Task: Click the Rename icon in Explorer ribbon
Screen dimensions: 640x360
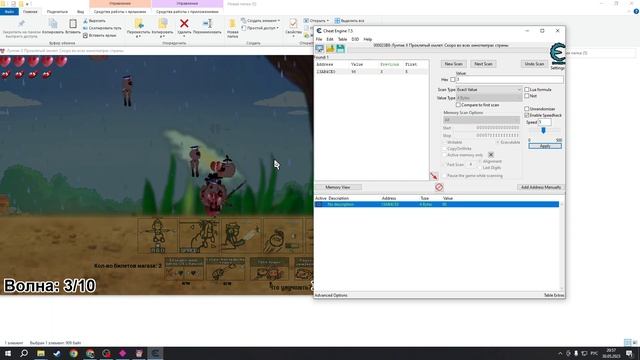Action: pos(207,24)
